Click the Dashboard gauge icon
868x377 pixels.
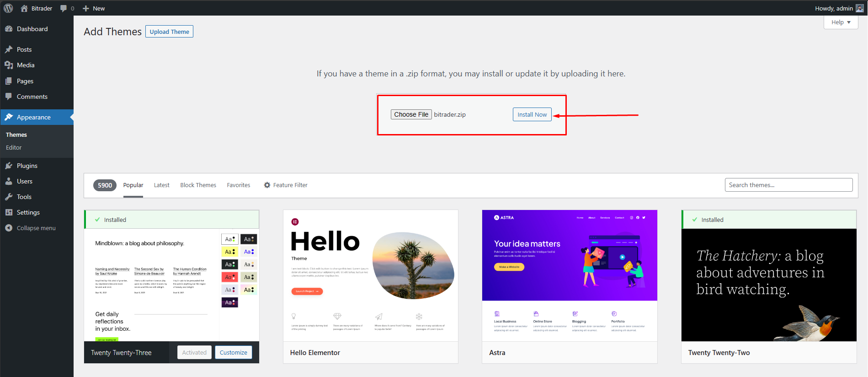[x=9, y=29]
